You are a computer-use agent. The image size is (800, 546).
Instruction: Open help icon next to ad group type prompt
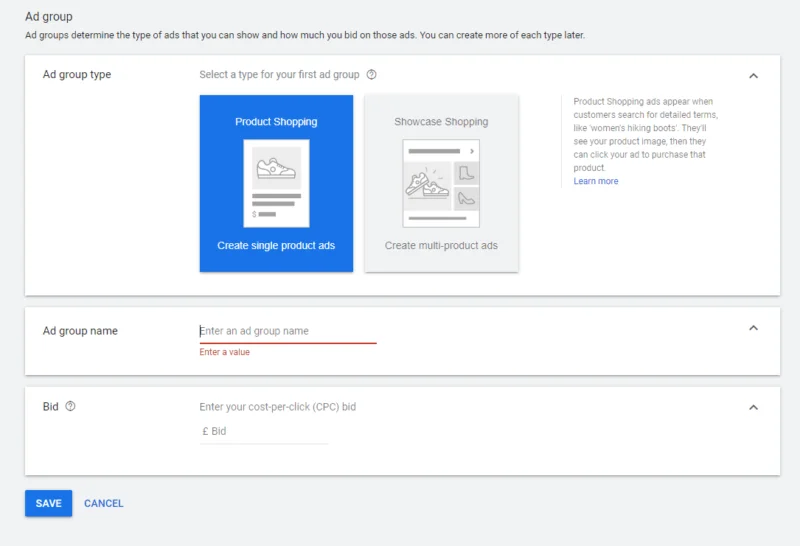coord(371,75)
